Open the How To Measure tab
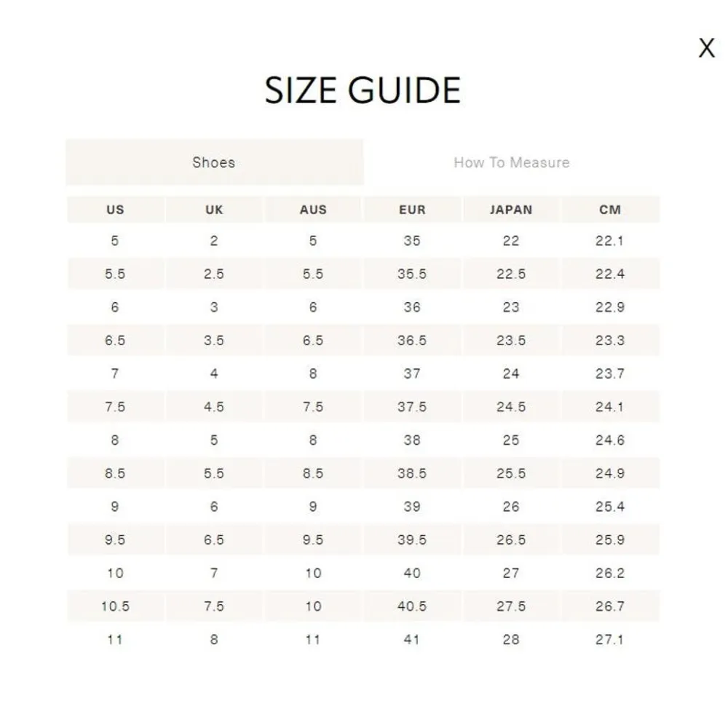Image resolution: width=728 pixels, height=728 pixels. (x=511, y=162)
